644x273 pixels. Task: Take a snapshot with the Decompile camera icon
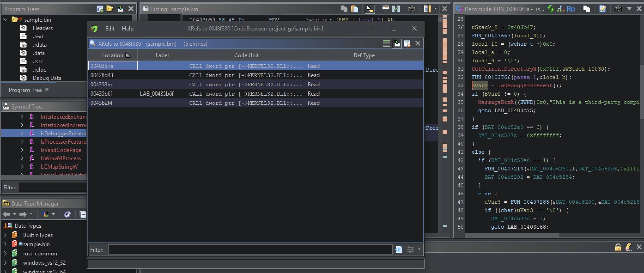coord(618,9)
